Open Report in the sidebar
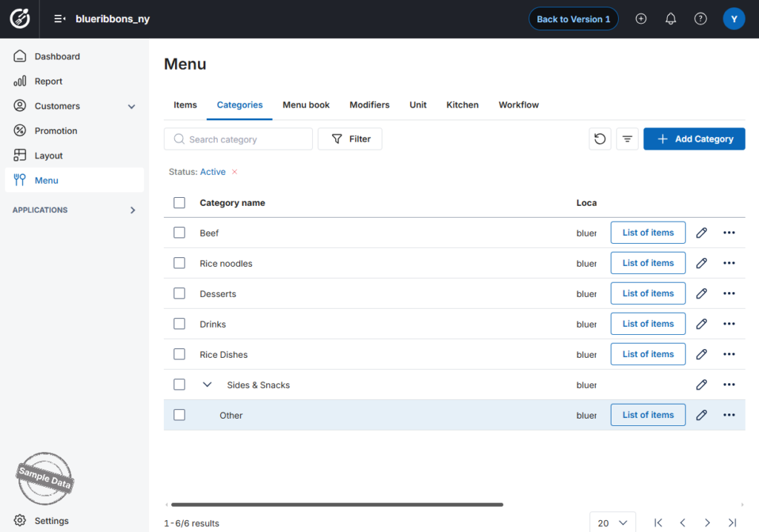Viewport: 759px width, 532px height. (75, 82)
